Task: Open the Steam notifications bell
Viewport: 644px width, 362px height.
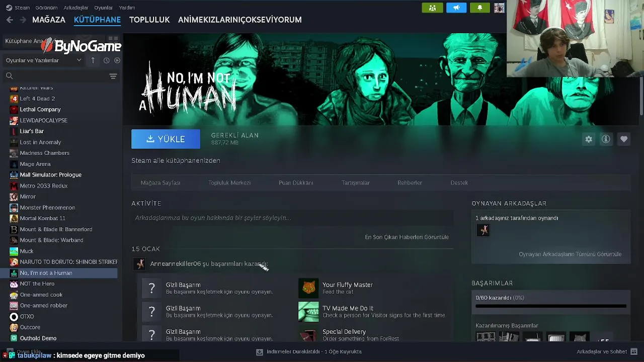Action: pyautogui.click(x=479, y=8)
